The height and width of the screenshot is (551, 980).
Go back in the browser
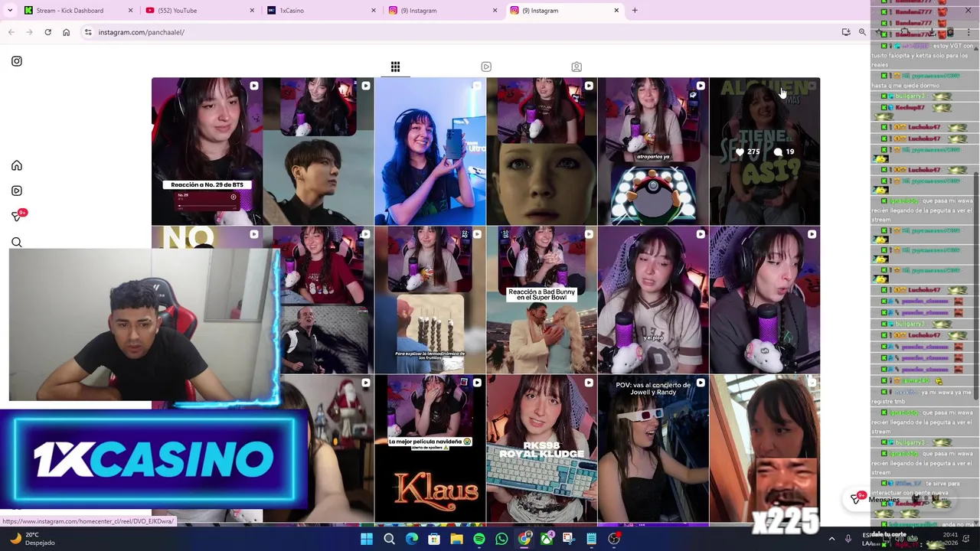[11, 32]
